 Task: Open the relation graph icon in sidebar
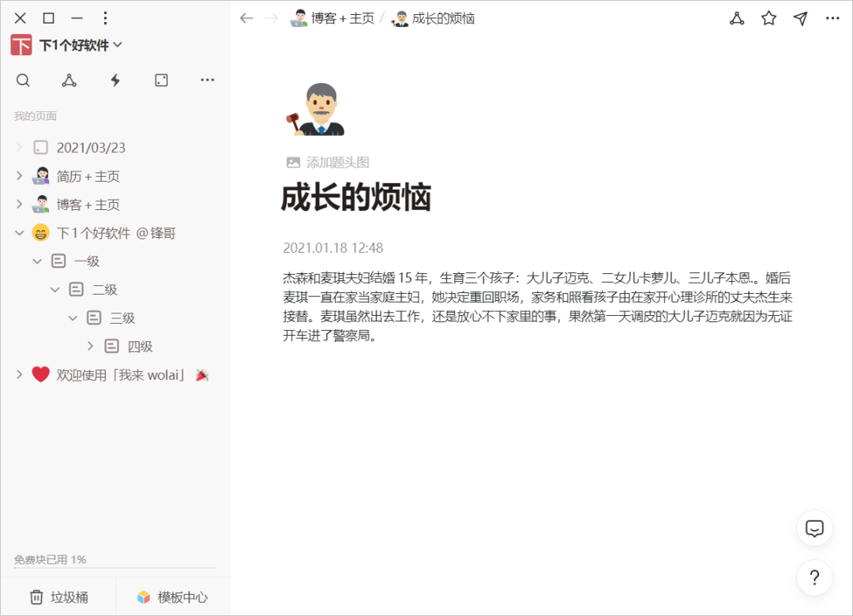pos(69,80)
